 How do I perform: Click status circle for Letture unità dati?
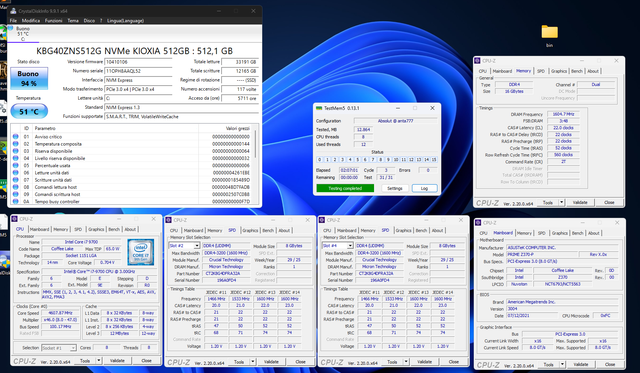tap(16, 173)
